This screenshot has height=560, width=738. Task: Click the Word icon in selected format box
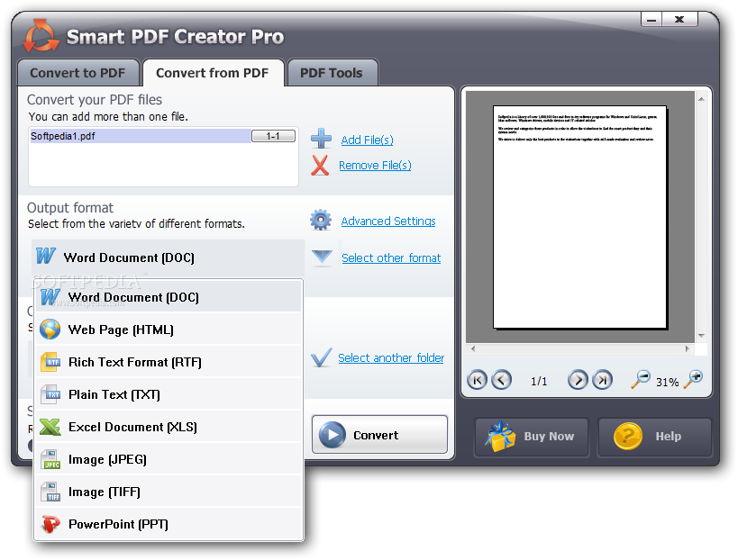click(x=46, y=257)
